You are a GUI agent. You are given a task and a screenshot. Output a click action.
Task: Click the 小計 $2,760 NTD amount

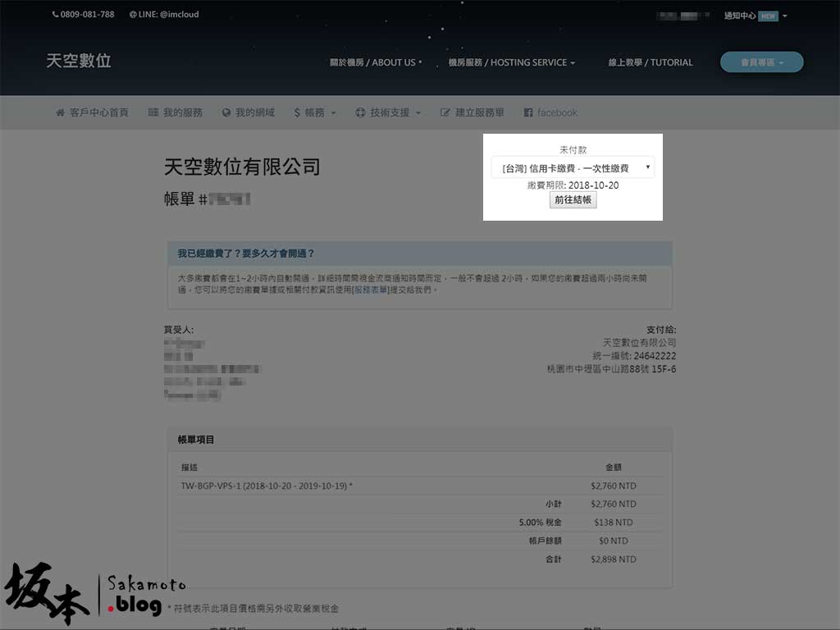coord(614,504)
